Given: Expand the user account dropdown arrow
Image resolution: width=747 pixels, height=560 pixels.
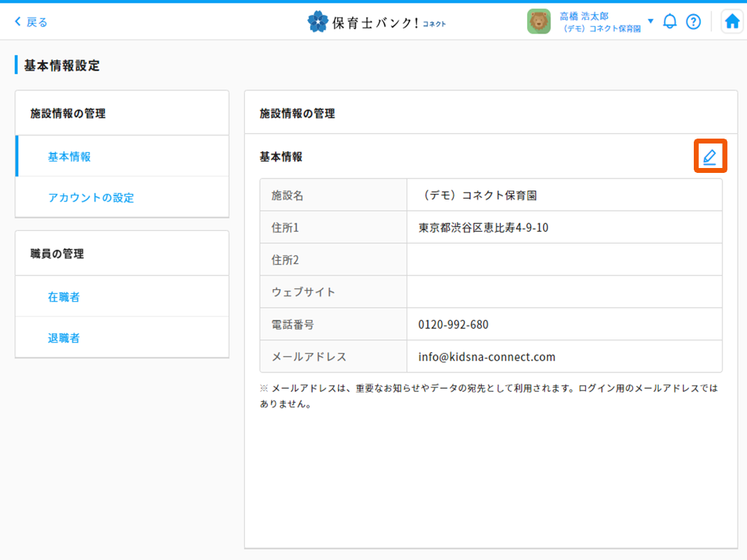Looking at the screenshot, I should (650, 21).
